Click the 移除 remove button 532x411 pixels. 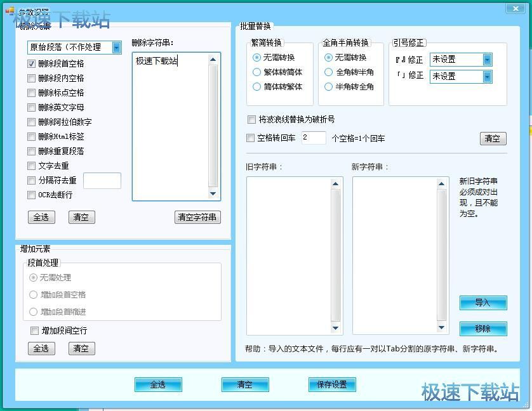(x=483, y=329)
